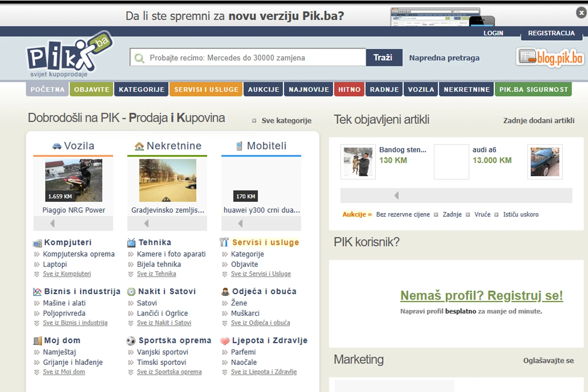Click previous arrow under Nekretnine carousel
Screen dimensions: 588x392
pos(146,223)
